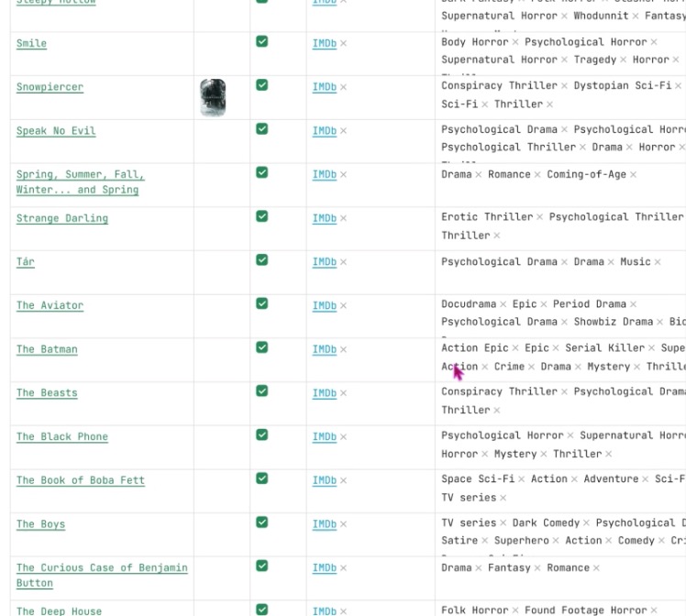The image size is (686, 616).
Task: Remove the Romance tag from Benjamin Button
Action: [x=596, y=568]
